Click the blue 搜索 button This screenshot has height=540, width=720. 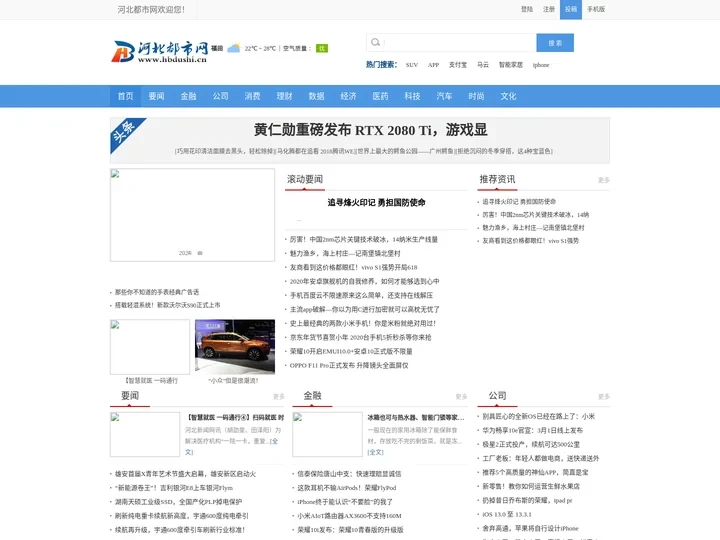555,43
